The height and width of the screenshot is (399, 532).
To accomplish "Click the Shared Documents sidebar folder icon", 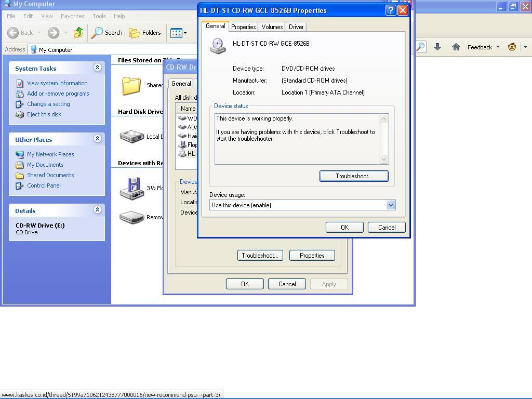I will click(x=20, y=176).
